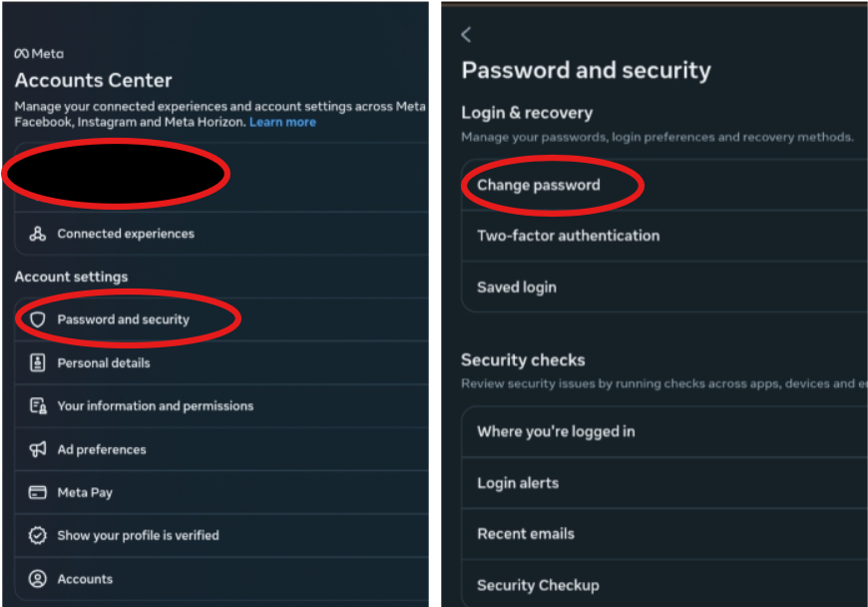Start the Security Checkup
Screen dimensions: 868x607
point(664,585)
